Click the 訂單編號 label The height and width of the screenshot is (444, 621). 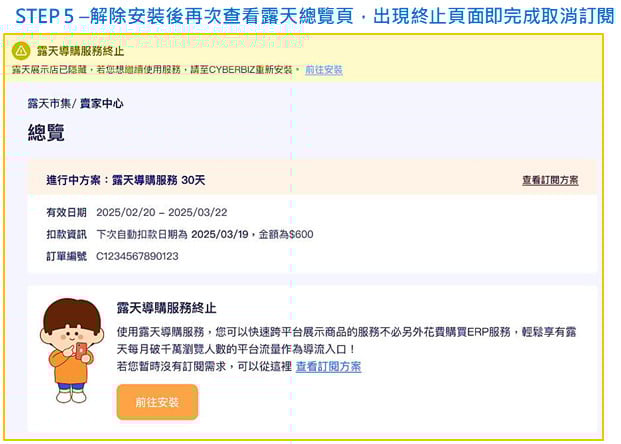click(x=65, y=256)
